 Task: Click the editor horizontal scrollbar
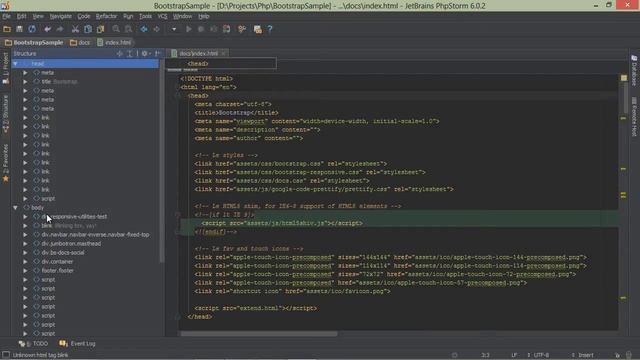259,334
